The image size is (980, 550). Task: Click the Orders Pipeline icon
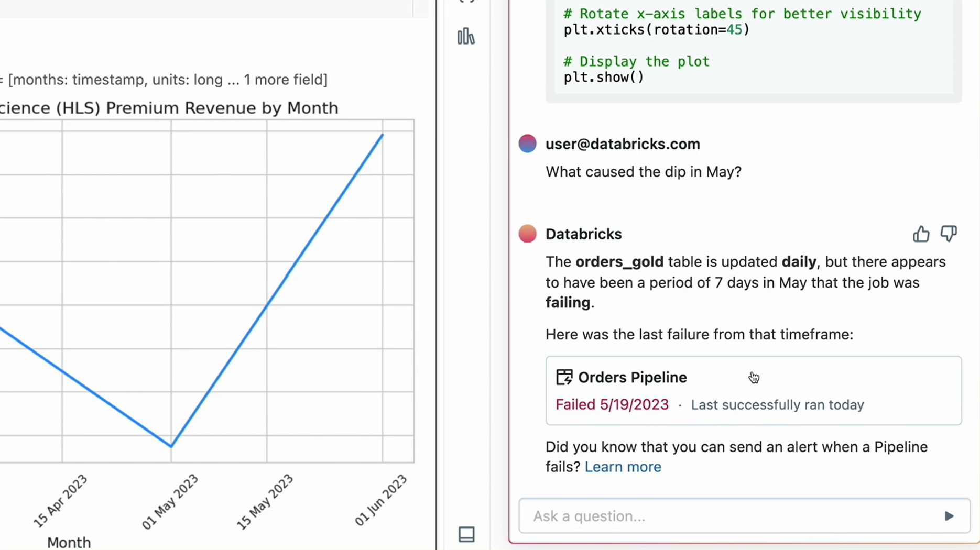click(x=564, y=377)
